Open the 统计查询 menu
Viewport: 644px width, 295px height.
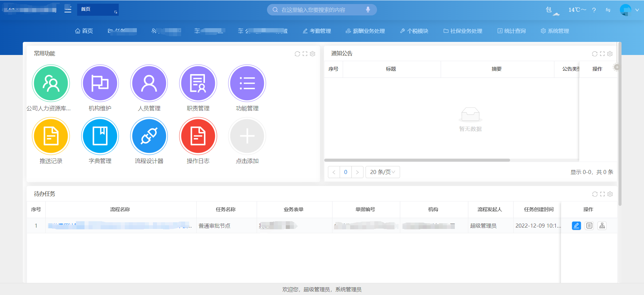pos(512,31)
